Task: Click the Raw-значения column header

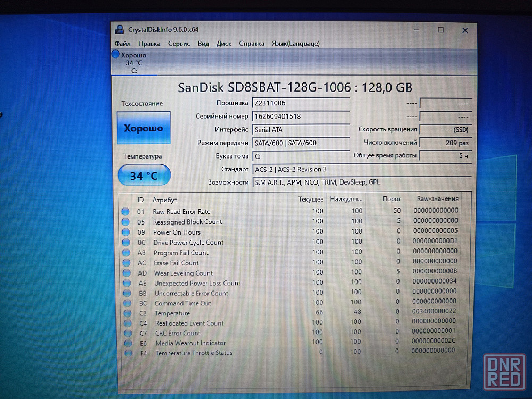Action: tap(437, 198)
